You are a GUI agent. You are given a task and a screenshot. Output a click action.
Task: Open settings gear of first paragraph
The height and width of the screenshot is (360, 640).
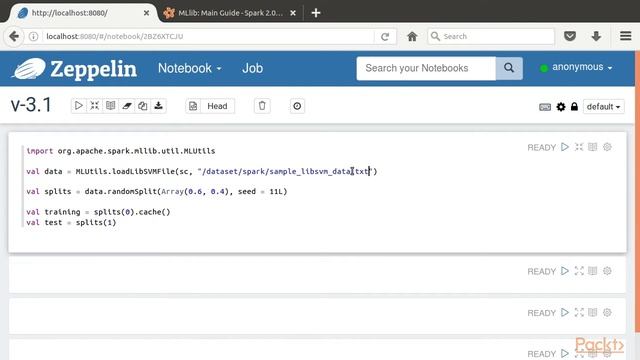(x=607, y=147)
